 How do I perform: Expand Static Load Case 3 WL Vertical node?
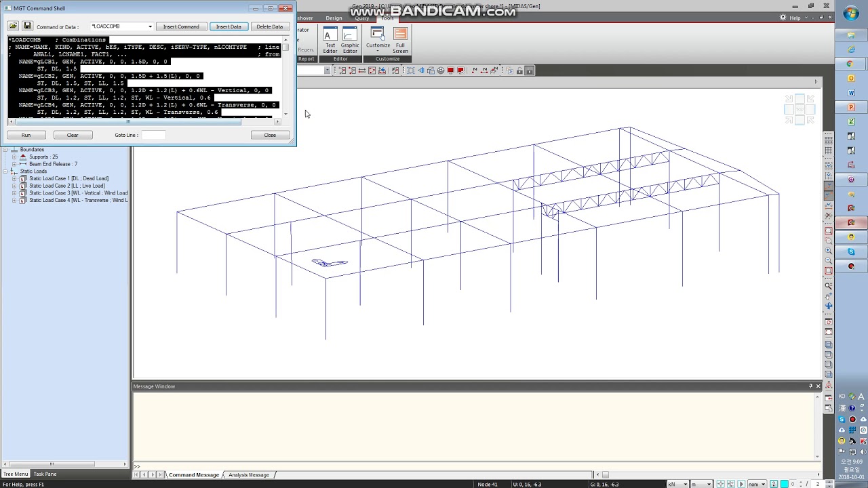(14, 193)
